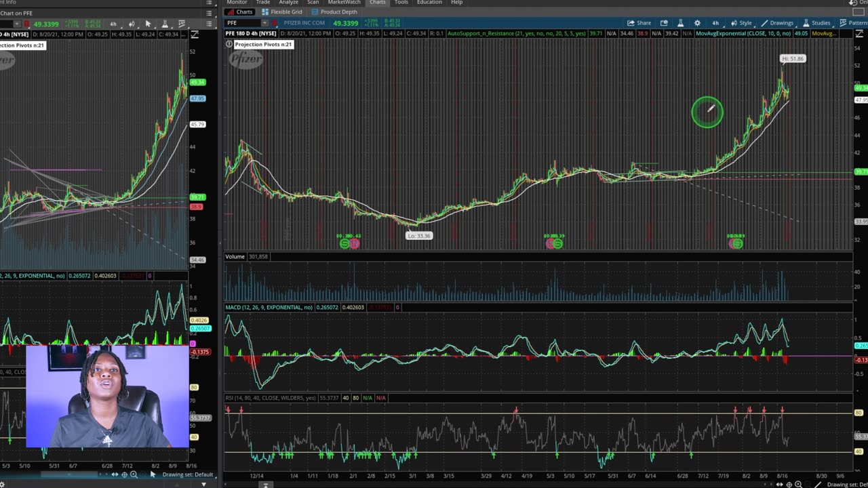
Task: Open the Style menu
Action: tap(741, 23)
